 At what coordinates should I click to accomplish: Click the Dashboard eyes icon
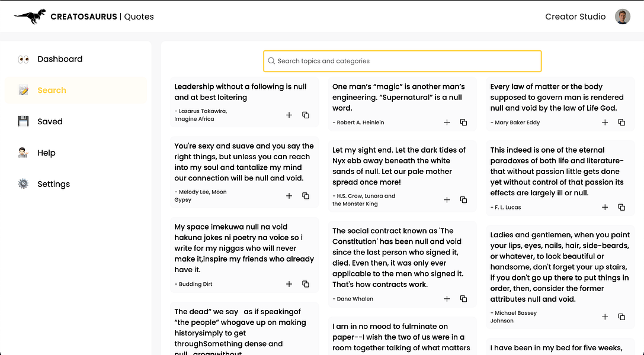tap(24, 59)
